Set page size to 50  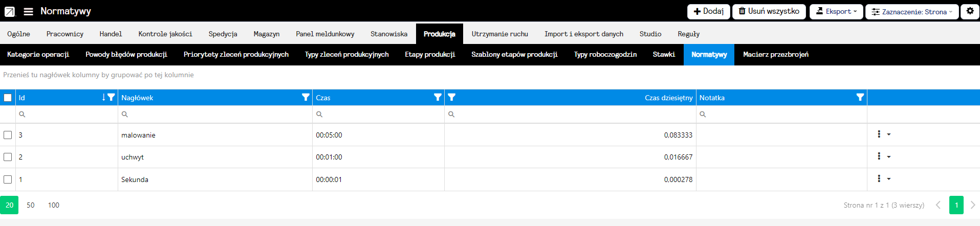click(x=31, y=205)
